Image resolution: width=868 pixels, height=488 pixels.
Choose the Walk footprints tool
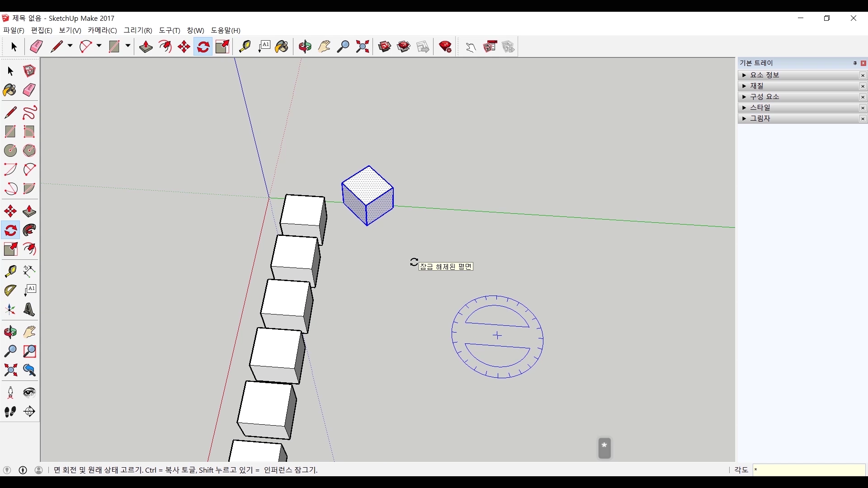[x=10, y=412]
